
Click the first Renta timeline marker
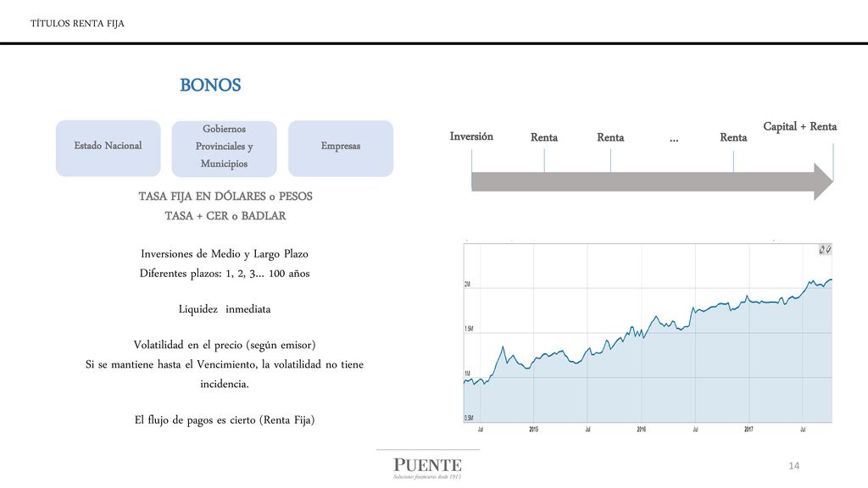point(544,137)
